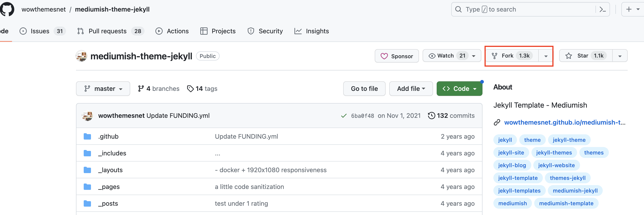
Task: Click the fork icon on Fork button
Action: [494, 56]
